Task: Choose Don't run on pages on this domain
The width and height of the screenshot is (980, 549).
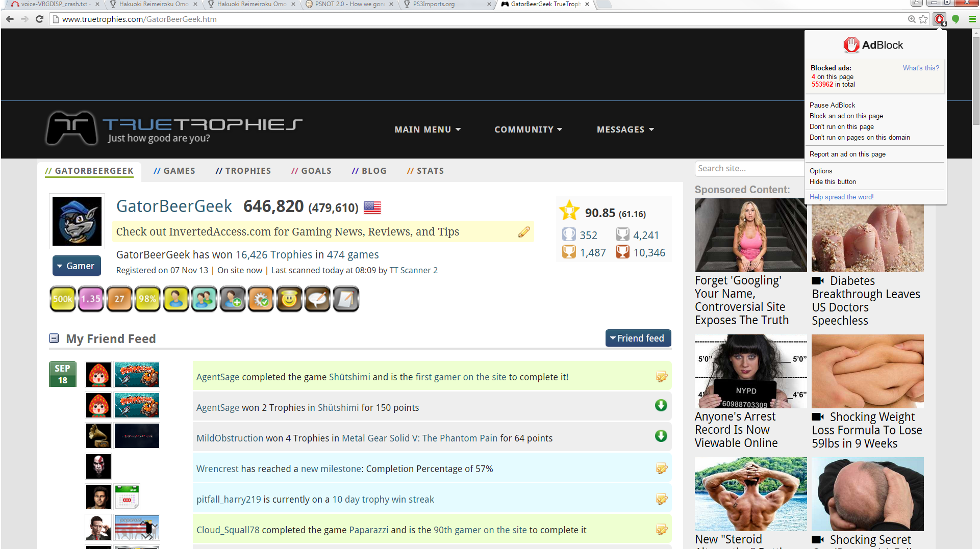Action: pyautogui.click(x=860, y=137)
